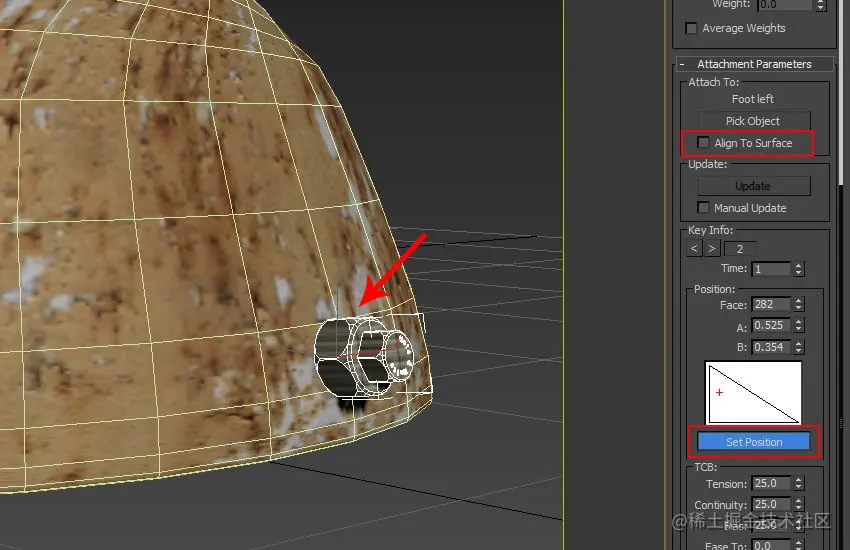Adjust the B position spinner arrows

799,347
